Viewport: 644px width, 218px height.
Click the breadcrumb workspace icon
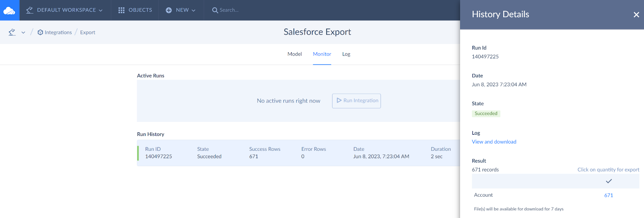tap(12, 32)
